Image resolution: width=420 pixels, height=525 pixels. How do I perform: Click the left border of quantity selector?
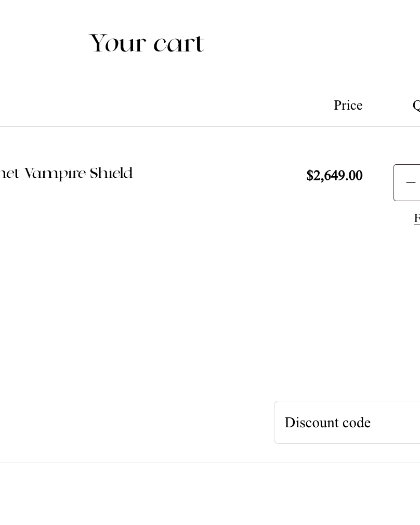(x=394, y=183)
